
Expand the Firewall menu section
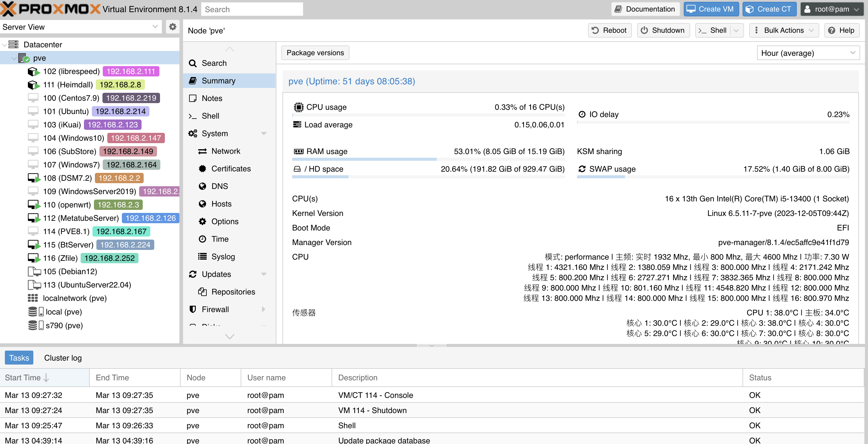pos(264,309)
